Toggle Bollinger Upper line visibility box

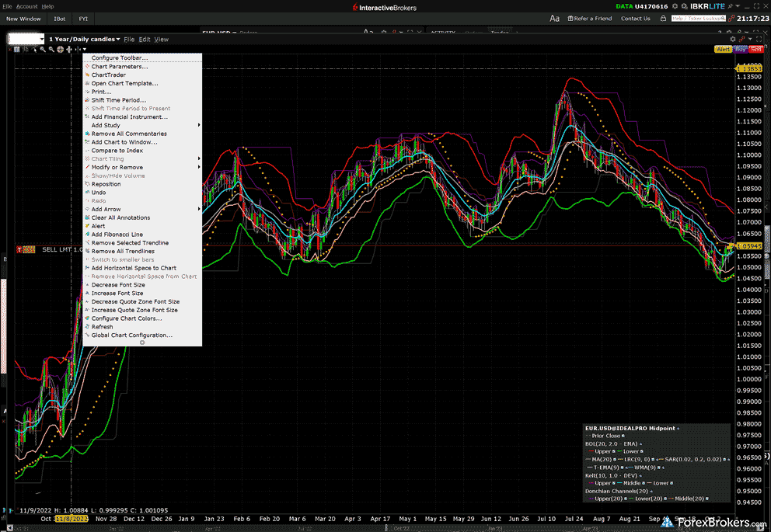point(614,451)
